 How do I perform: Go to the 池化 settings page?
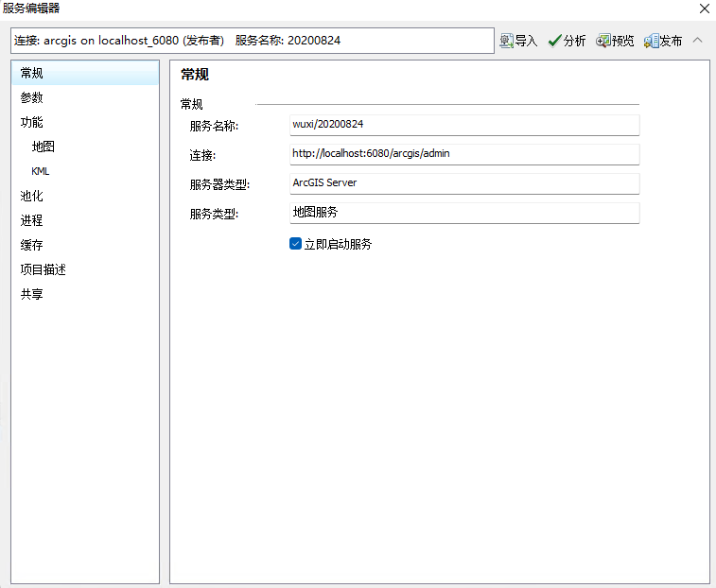[32, 196]
